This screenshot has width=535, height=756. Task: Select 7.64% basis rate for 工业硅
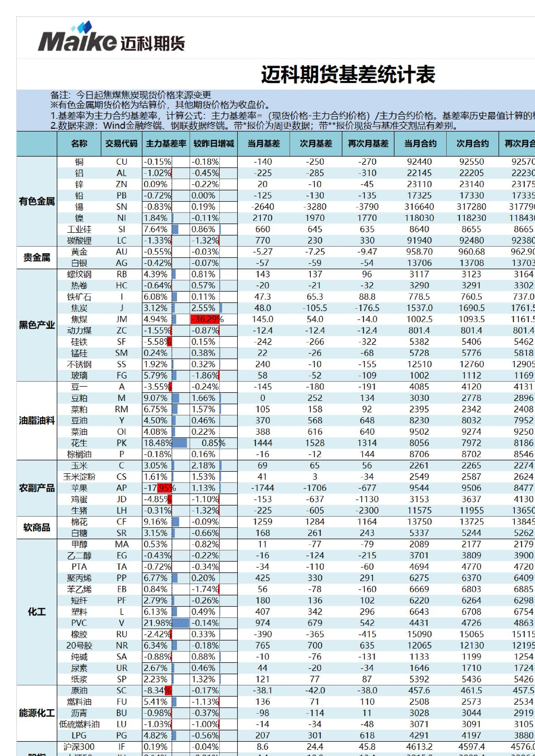[166, 229]
